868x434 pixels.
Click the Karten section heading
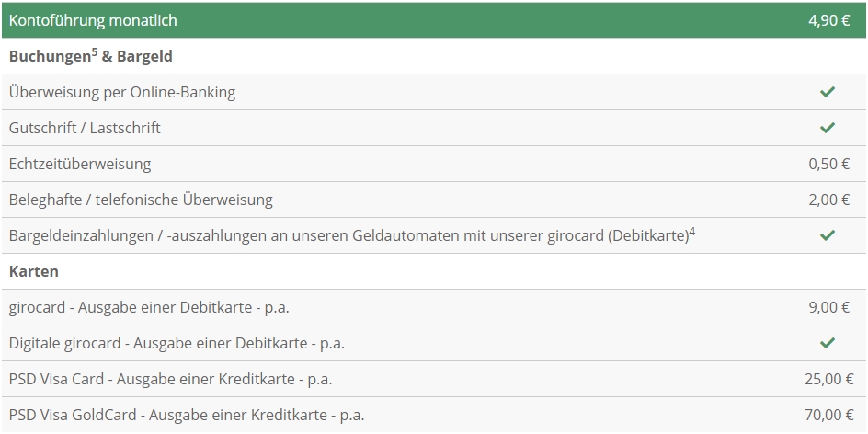coord(34,272)
